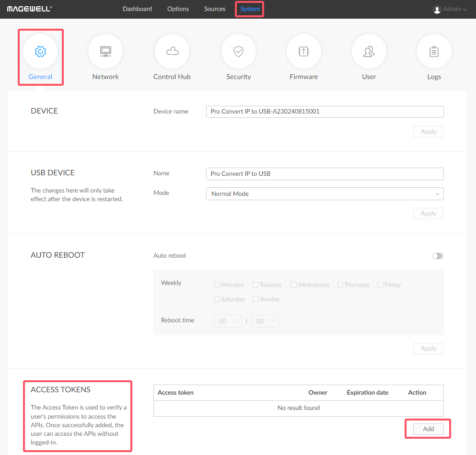Select the Control Hub cloud icon

point(172,51)
